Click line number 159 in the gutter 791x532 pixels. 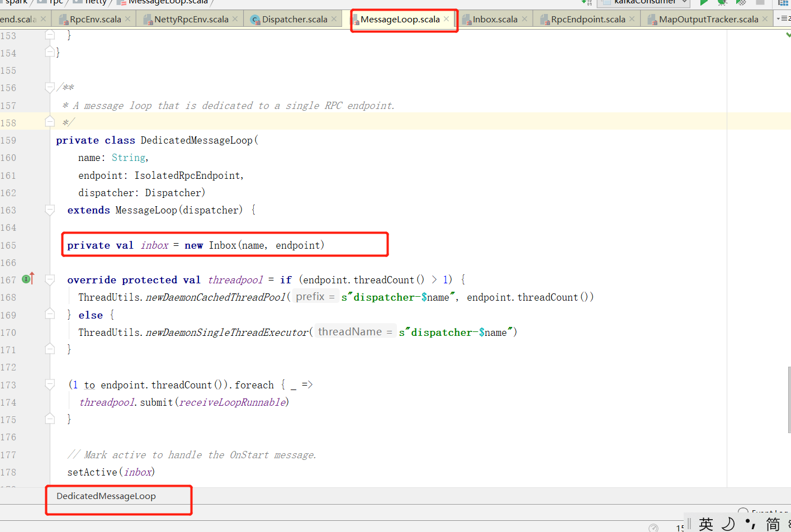point(8,140)
